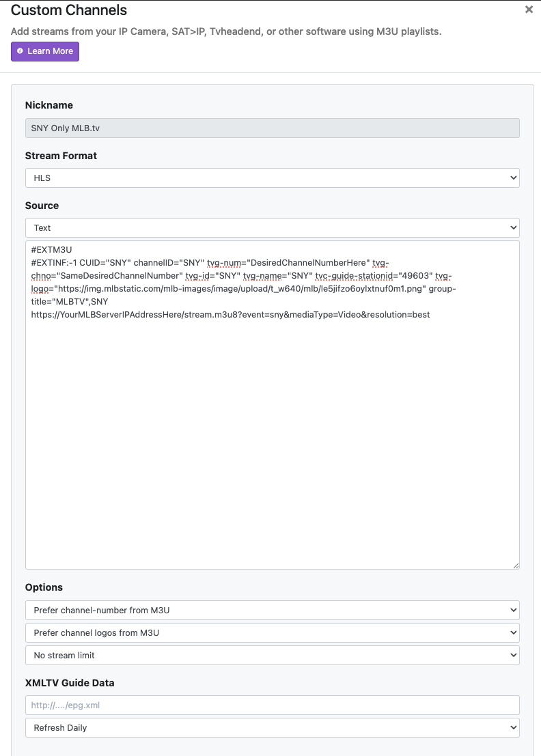541x756 pixels.
Task: Click the XMLTV Guide Data label
Action: pos(70,683)
